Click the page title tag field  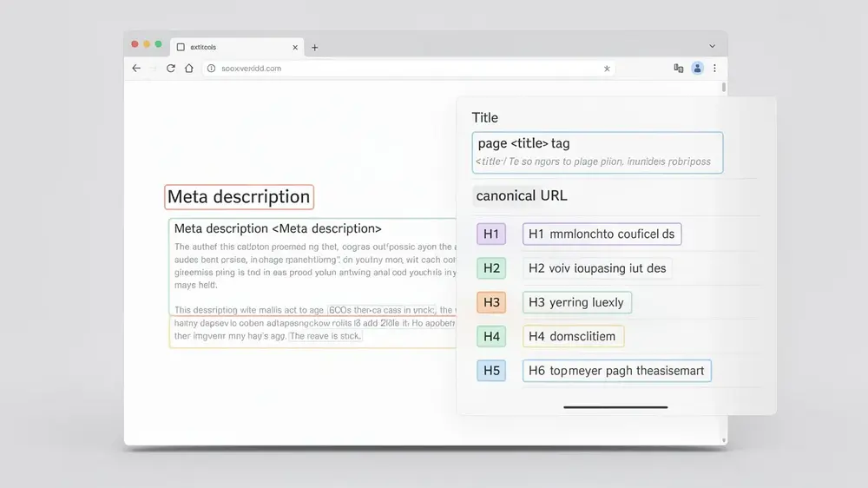pyautogui.click(x=597, y=152)
